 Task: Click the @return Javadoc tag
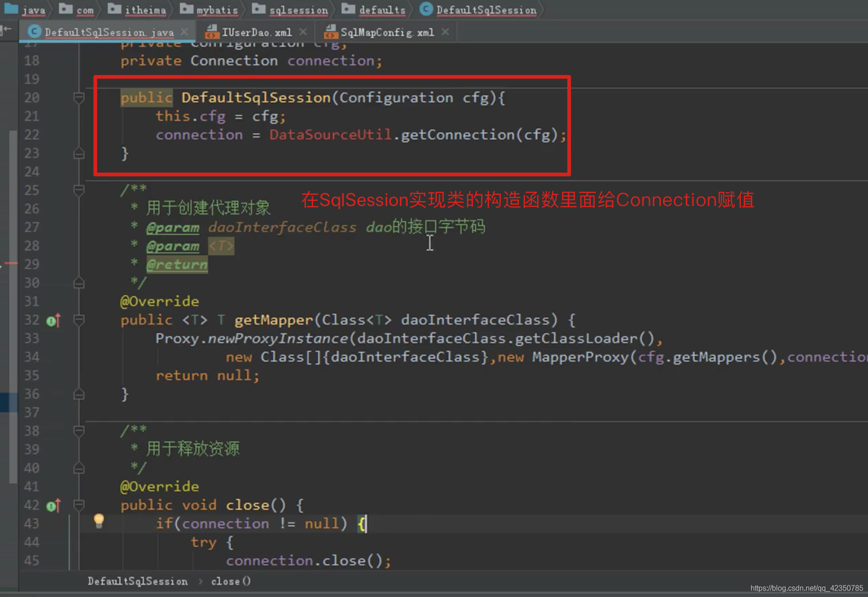(x=177, y=264)
